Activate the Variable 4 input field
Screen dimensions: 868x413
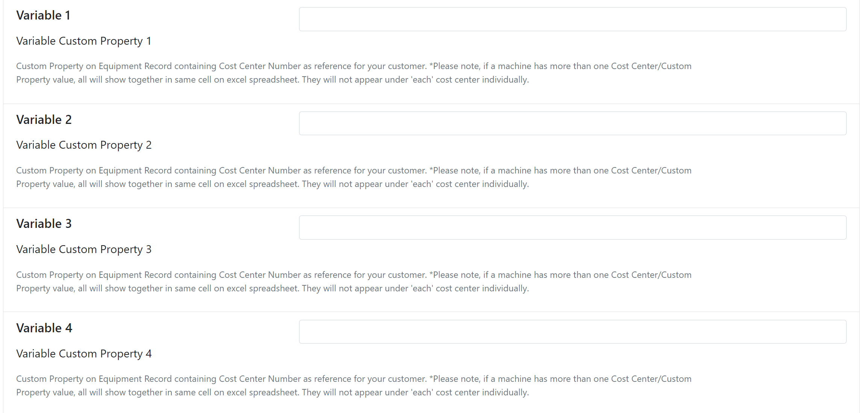click(573, 332)
